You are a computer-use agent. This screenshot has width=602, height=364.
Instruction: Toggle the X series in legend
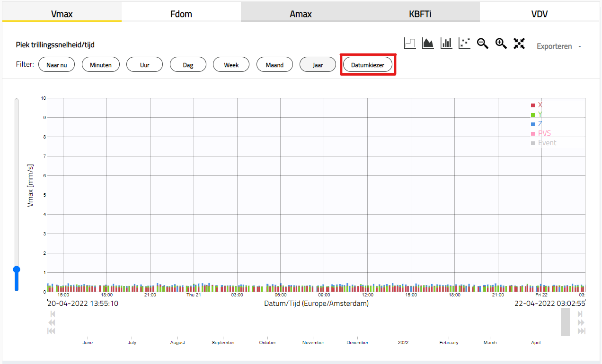pos(540,105)
